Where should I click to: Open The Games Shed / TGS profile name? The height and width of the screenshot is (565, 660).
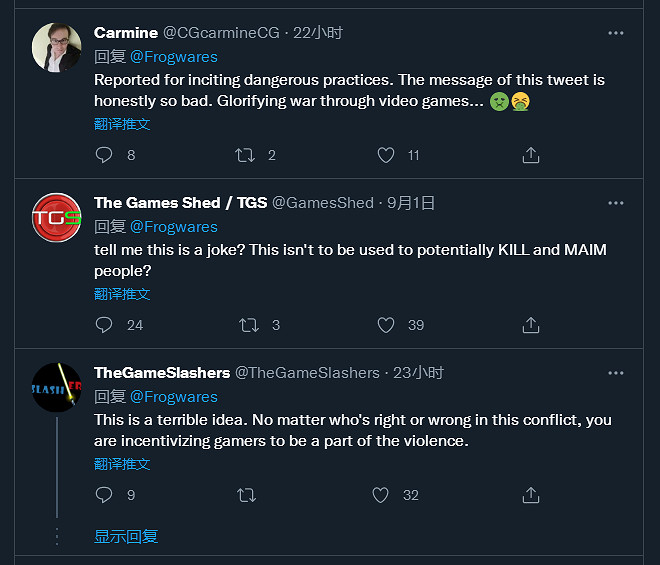pyautogui.click(x=180, y=203)
